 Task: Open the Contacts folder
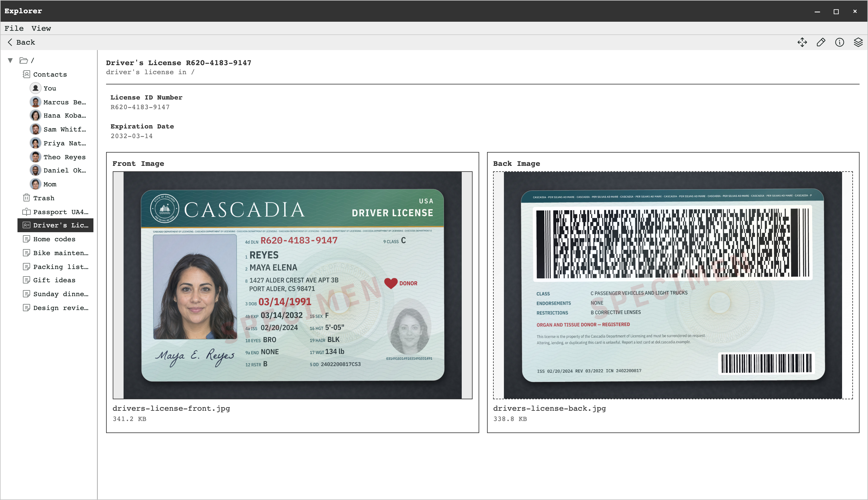coord(50,74)
